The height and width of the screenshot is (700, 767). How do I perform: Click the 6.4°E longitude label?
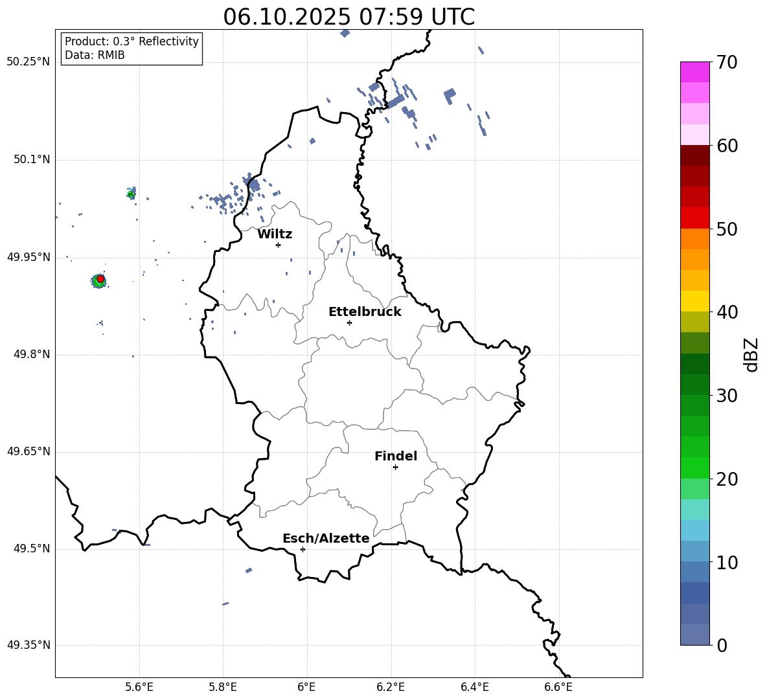pyautogui.click(x=474, y=687)
